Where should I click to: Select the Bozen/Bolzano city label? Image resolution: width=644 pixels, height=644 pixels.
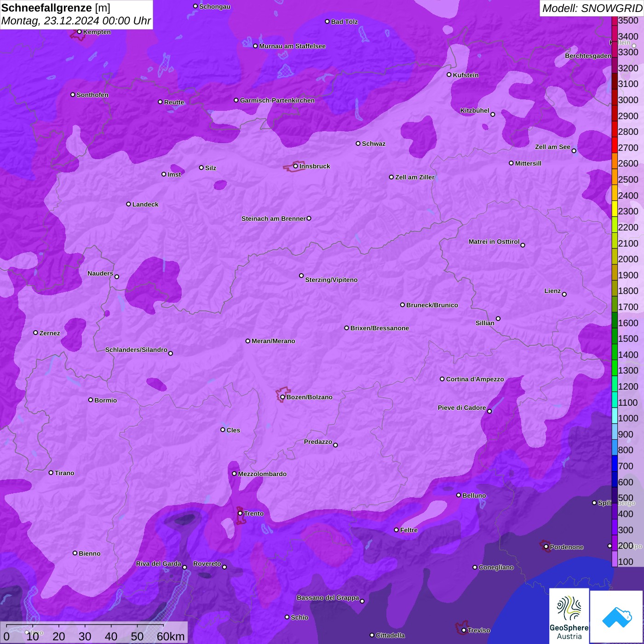point(309,397)
